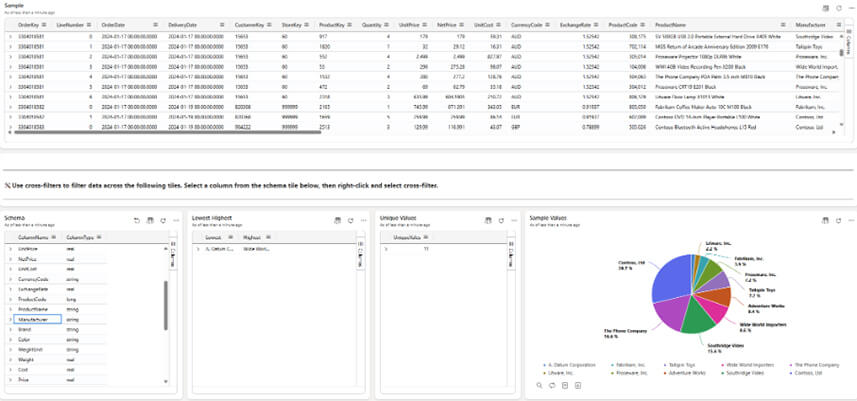Screen dimensions: 857x401
Task: Refresh the Unique Values tile
Action: tap(501, 221)
